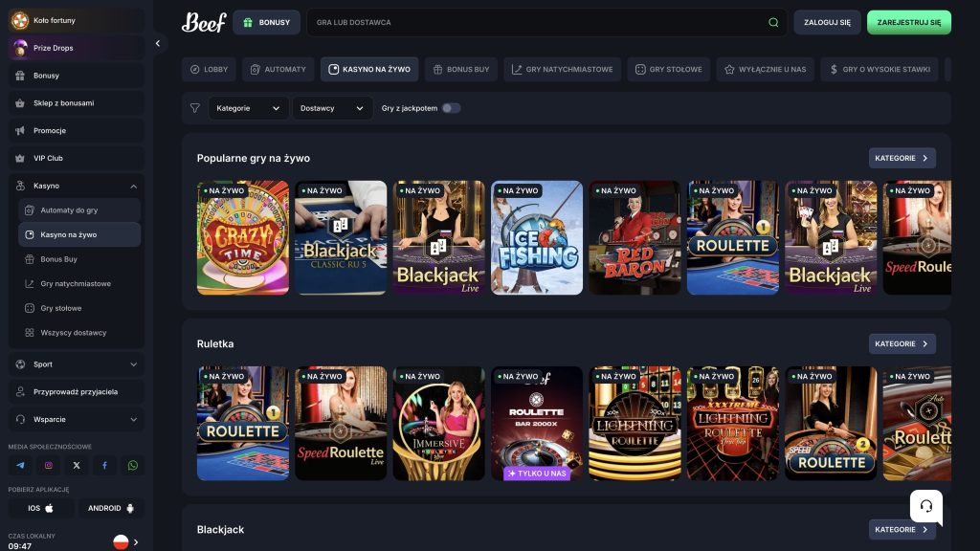
Task: Open Bonusy in the sidebar
Action: [x=77, y=76]
